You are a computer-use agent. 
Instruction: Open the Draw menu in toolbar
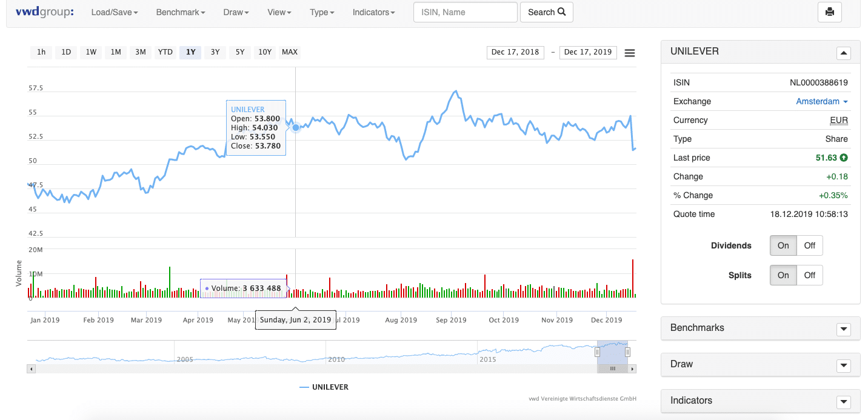(x=236, y=12)
